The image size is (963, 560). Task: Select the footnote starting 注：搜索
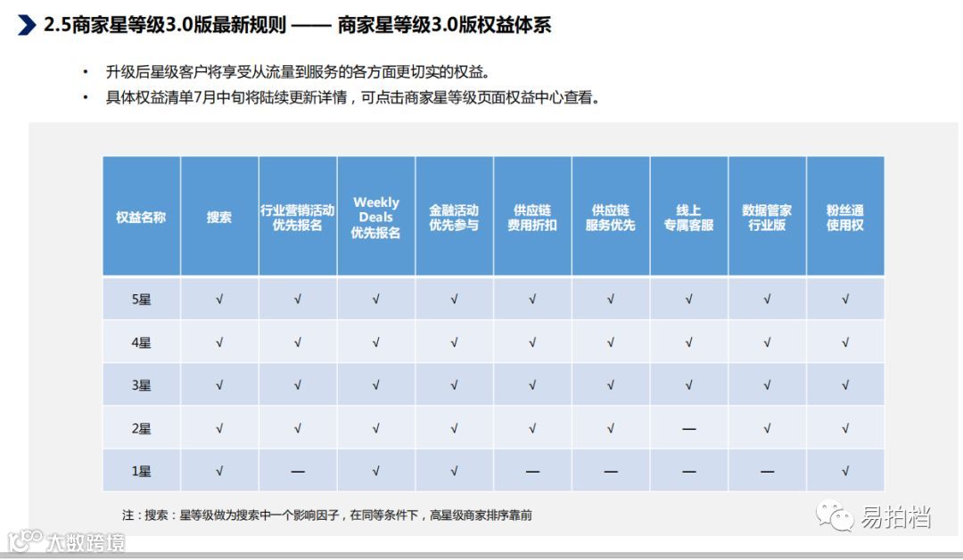327,515
